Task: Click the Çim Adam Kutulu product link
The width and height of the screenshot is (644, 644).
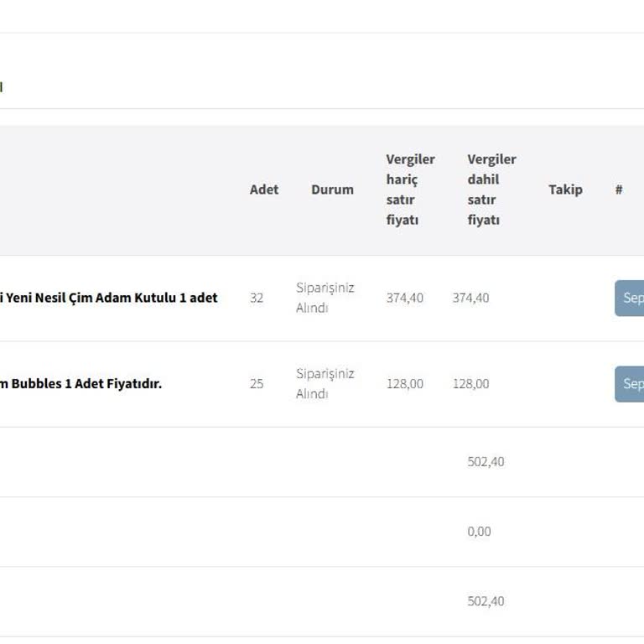Action: [109, 298]
